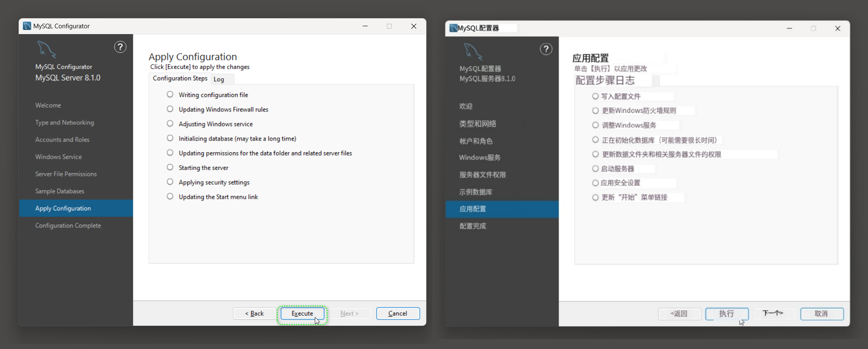Image resolution: width=868 pixels, height=349 pixels.
Task: Select the 启动服务器 step radio
Action: pos(596,168)
